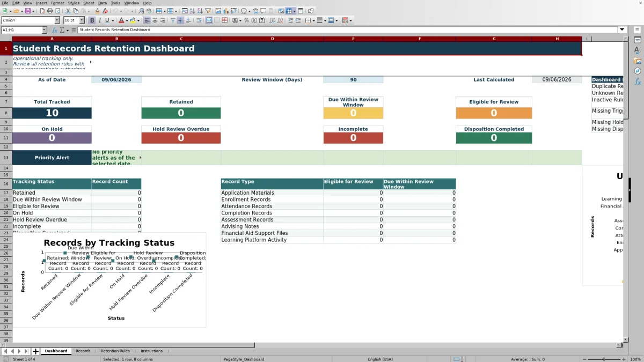Click the Name Box showing A1:H1
Screen dimensions: 644x362
21,30
